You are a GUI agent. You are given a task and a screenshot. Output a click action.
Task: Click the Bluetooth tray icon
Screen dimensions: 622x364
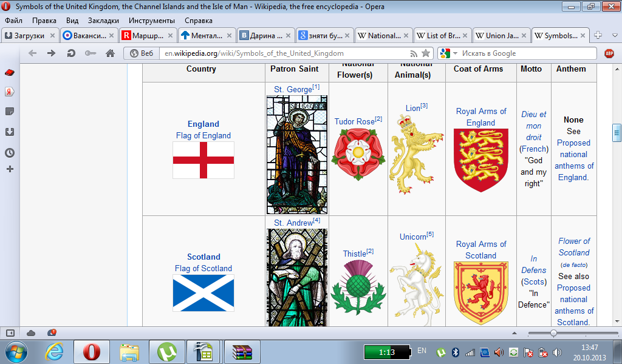click(456, 352)
